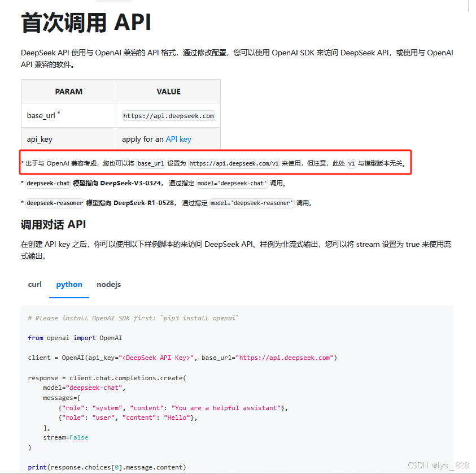This screenshot has height=474, width=476.
Task: Click the DeepSeek-V3-0324 bold text
Action: 130,184
